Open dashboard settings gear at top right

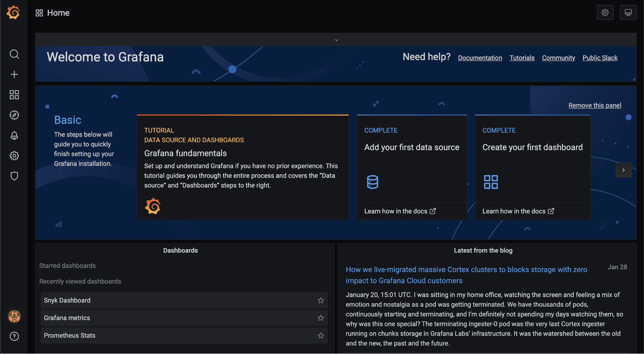(x=605, y=13)
